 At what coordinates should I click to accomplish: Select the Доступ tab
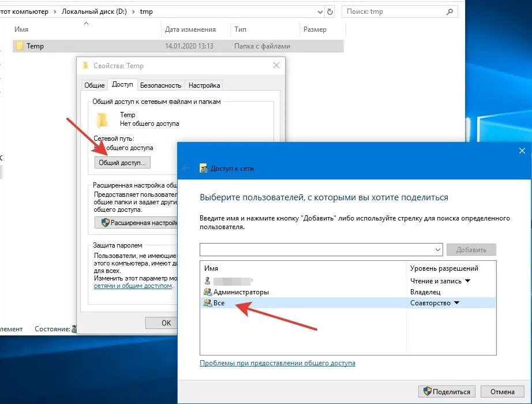(x=122, y=84)
